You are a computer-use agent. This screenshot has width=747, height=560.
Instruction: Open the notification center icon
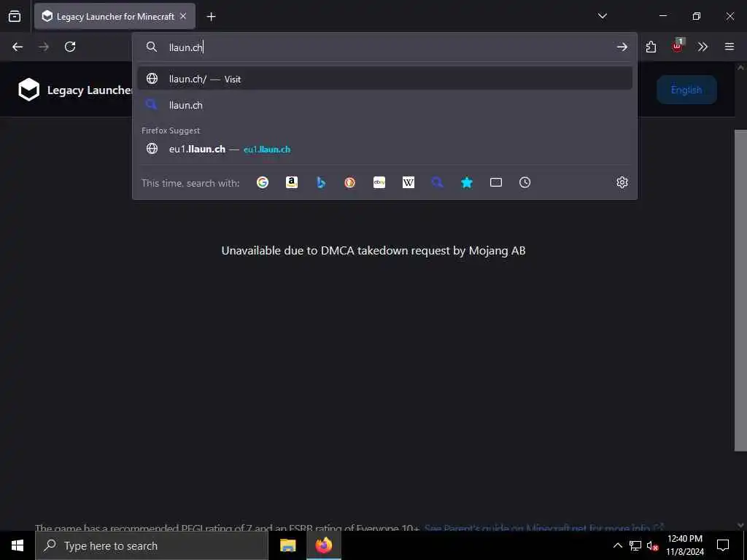pyautogui.click(x=723, y=545)
